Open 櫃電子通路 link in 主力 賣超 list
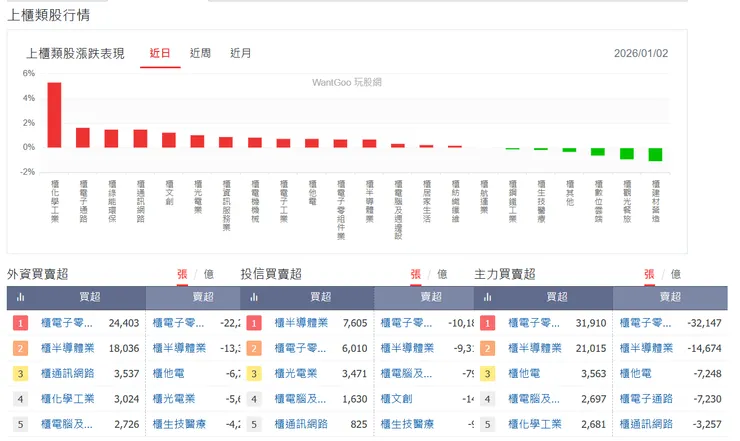The height and width of the screenshot is (441, 740). (646, 399)
